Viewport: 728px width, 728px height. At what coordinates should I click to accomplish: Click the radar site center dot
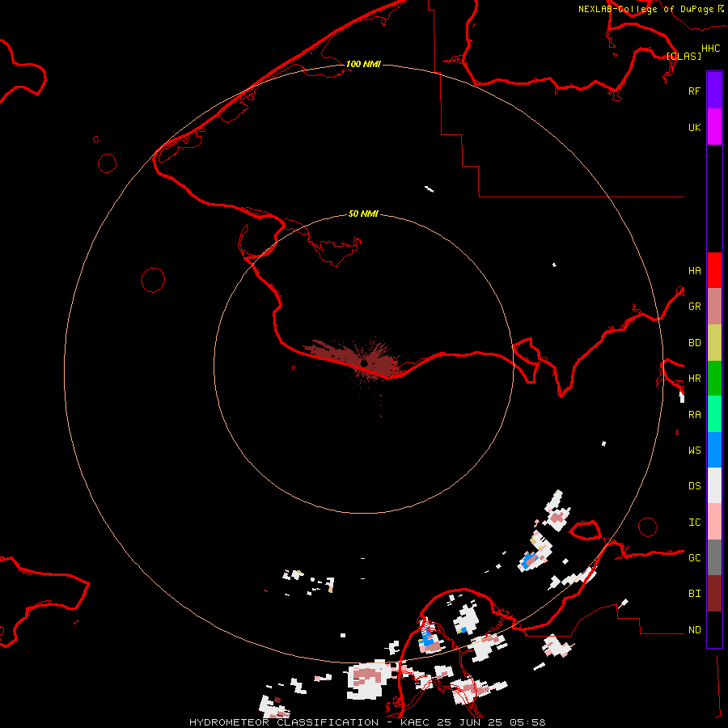pyautogui.click(x=364, y=363)
